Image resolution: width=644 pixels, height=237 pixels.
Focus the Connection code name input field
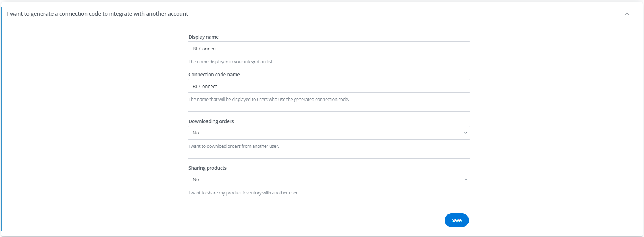(329, 86)
